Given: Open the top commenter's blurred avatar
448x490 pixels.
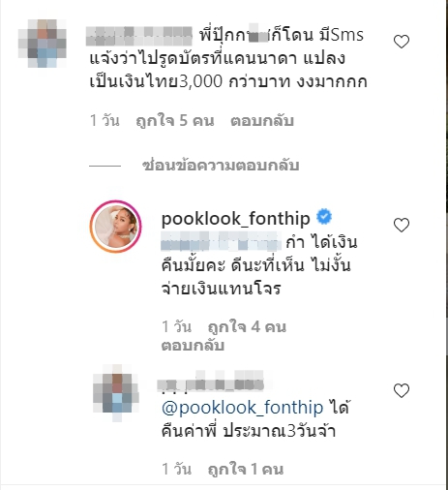Looking at the screenshot, I should click(43, 44).
